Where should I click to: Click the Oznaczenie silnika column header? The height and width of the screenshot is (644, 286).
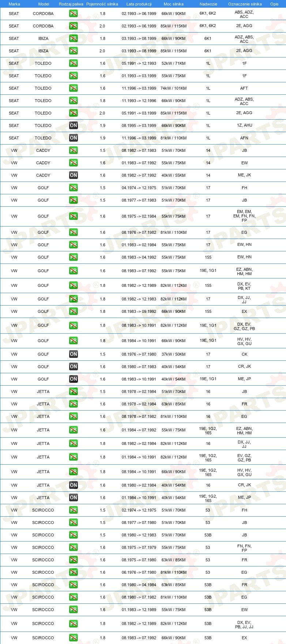pos(245,4)
